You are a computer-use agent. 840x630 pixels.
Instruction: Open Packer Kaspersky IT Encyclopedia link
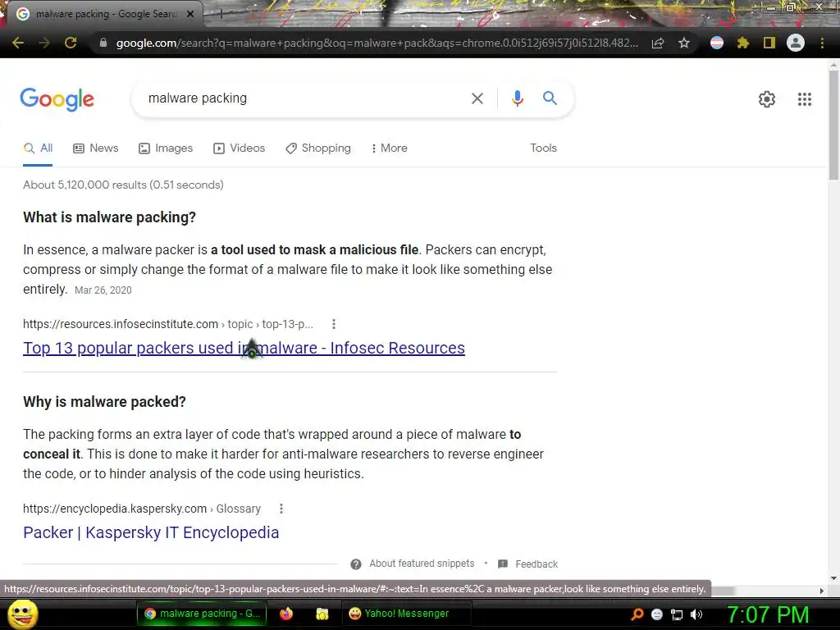point(151,533)
